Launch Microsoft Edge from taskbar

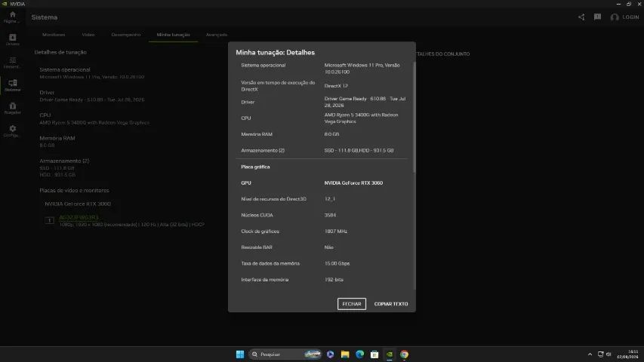point(360,354)
